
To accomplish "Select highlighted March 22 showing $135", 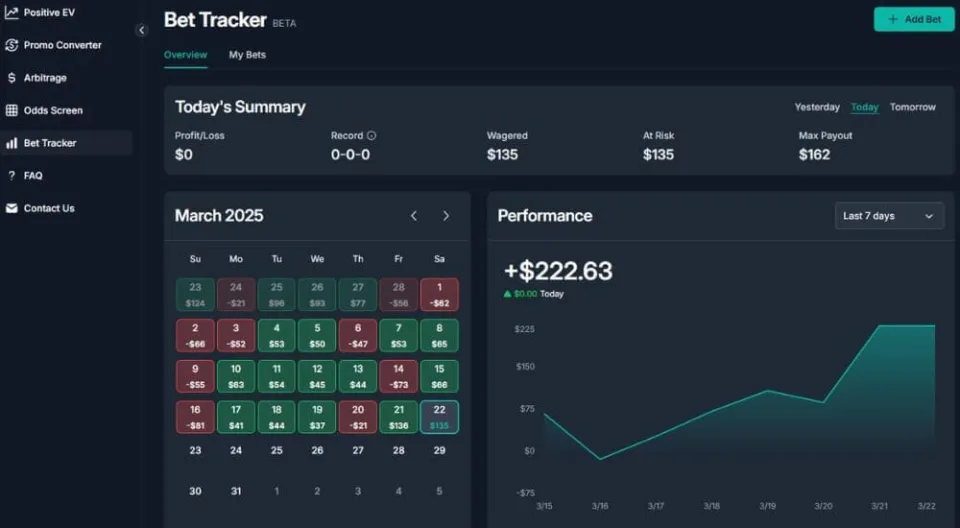I will [x=439, y=417].
